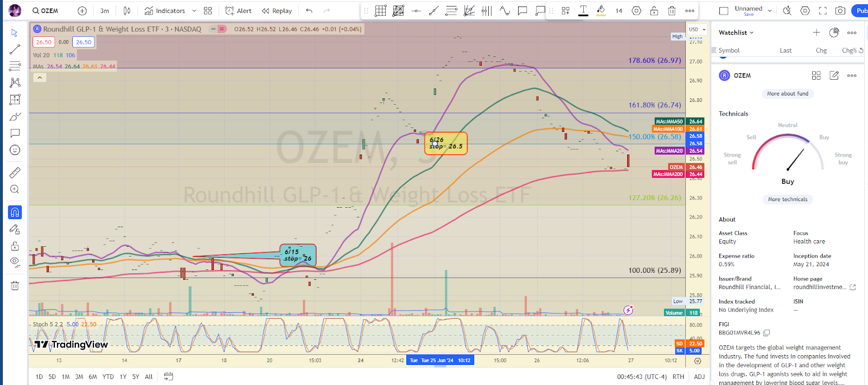This screenshot has height=385, width=868.
Task: Select the zoom in tool
Action: [x=15, y=189]
